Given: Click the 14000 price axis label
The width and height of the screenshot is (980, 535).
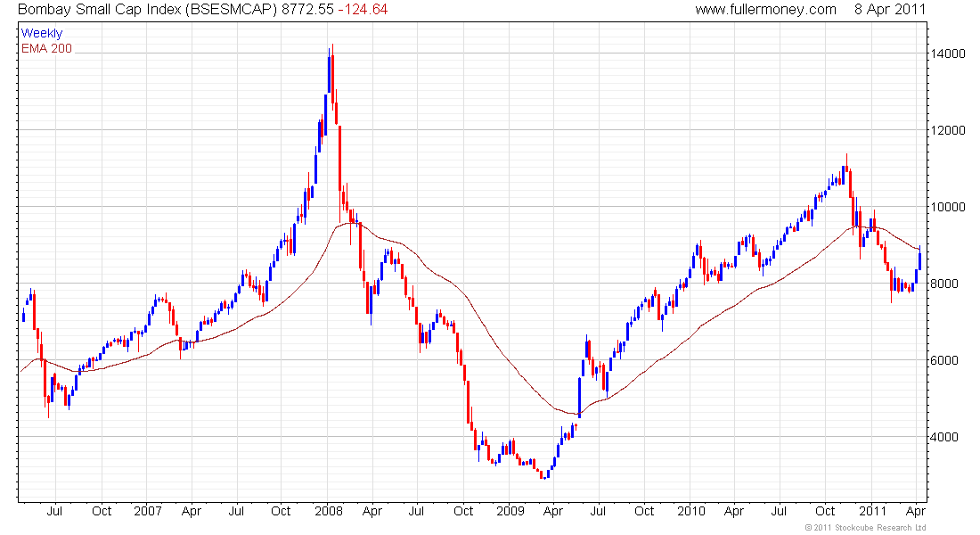Looking at the screenshot, I should pyautogui.click(x=948, y=53).
